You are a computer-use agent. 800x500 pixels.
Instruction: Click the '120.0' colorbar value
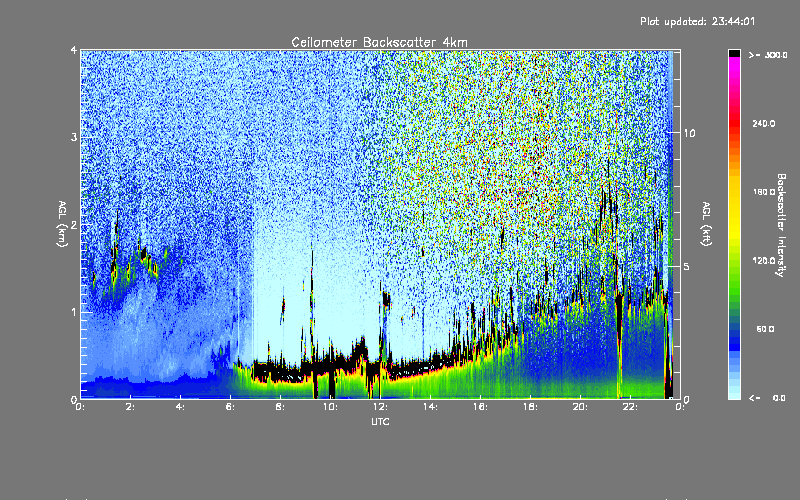(764, 260)
